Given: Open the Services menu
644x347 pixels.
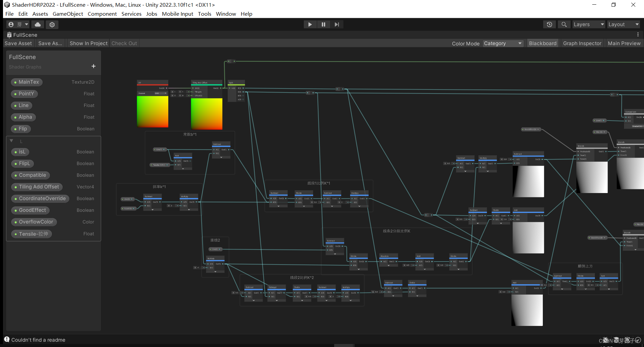Looking at the screenshot, I should tap(131, 14).
